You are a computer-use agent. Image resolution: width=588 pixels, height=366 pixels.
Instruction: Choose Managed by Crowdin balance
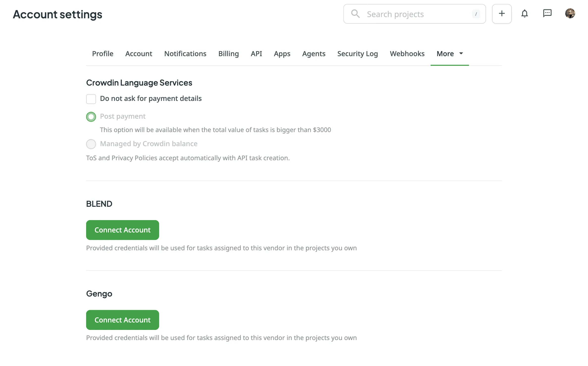(x=91, y=144)
